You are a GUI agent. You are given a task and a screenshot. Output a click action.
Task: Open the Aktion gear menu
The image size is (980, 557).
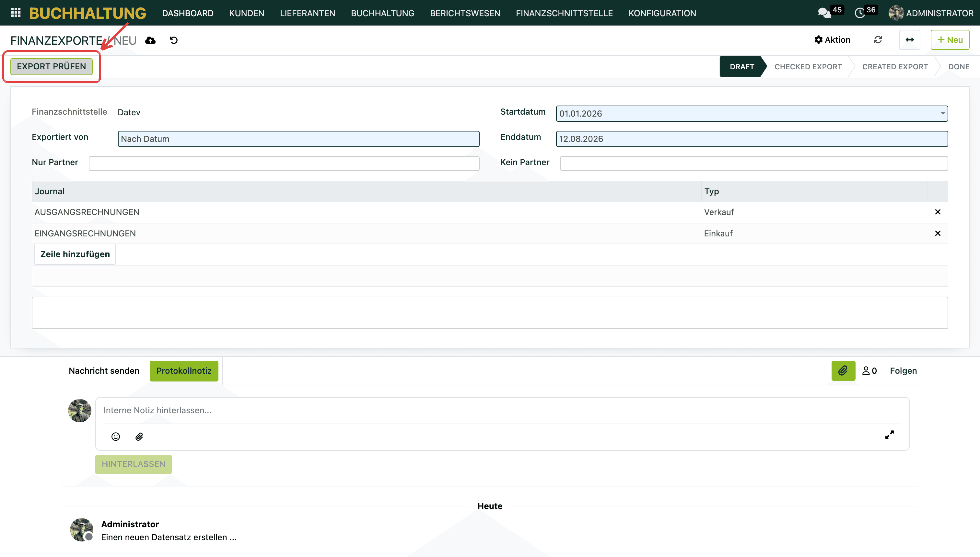pos(832,40)
